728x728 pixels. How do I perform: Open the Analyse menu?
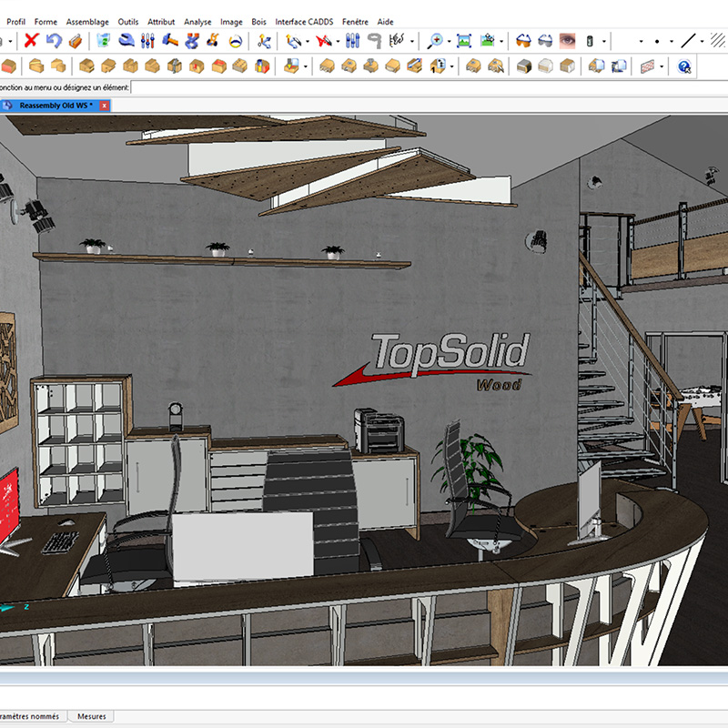[197, 22]
